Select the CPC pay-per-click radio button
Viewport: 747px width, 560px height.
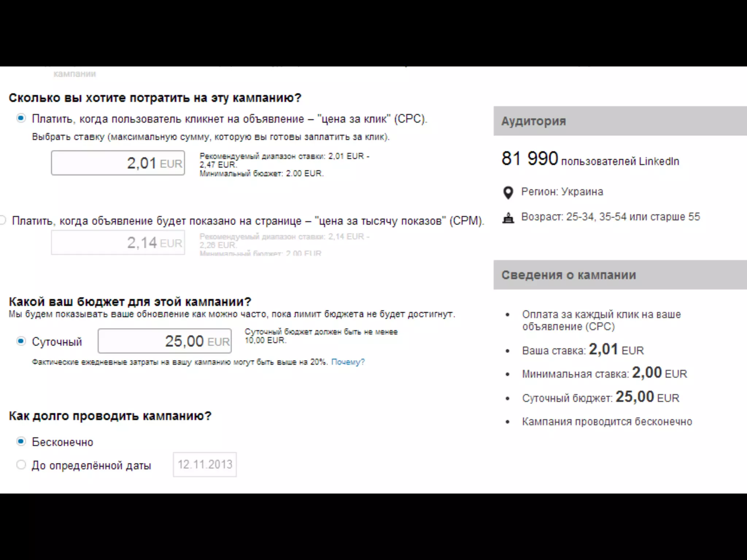coord(21,118)
